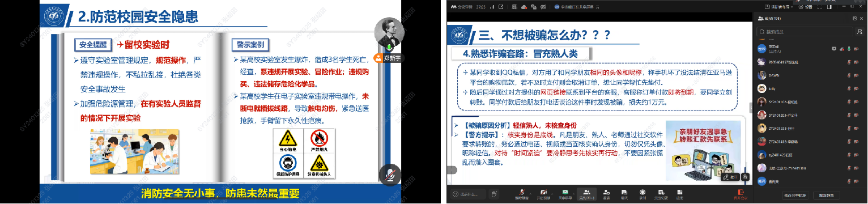This screenshot has width=868, height=204.
Task: Select 郑新宇 avatar thumbnail on left video
Action: [390, 33]
